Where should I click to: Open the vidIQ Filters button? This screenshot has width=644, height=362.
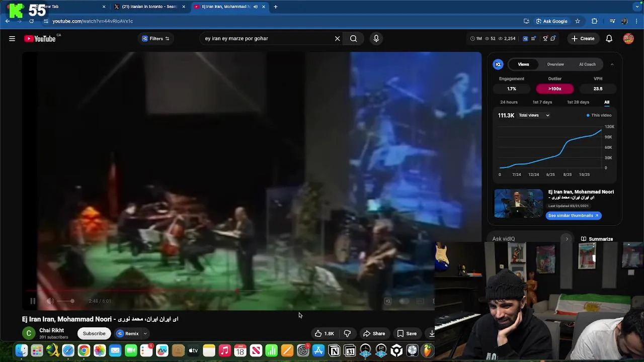[156, 39]
